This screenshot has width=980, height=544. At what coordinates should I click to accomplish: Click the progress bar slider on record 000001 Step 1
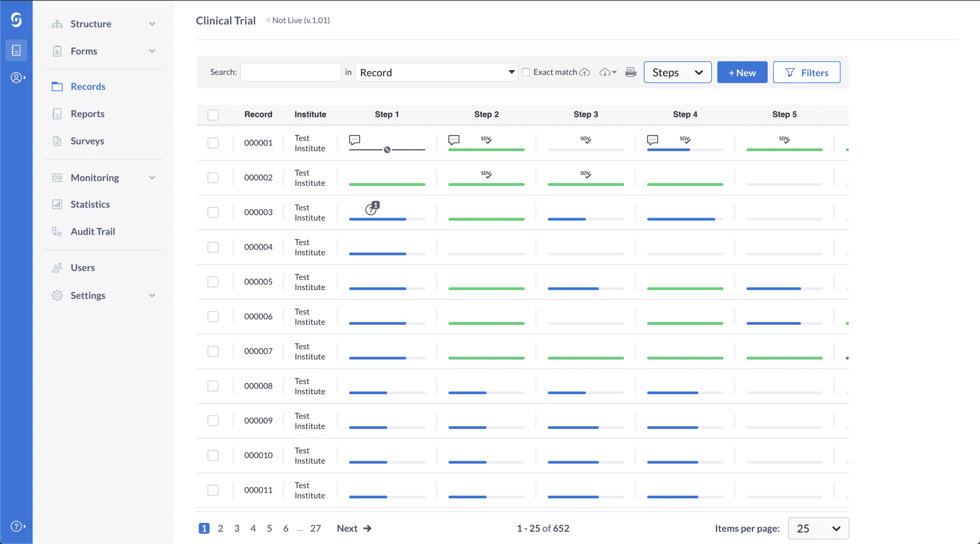[387, 149]
